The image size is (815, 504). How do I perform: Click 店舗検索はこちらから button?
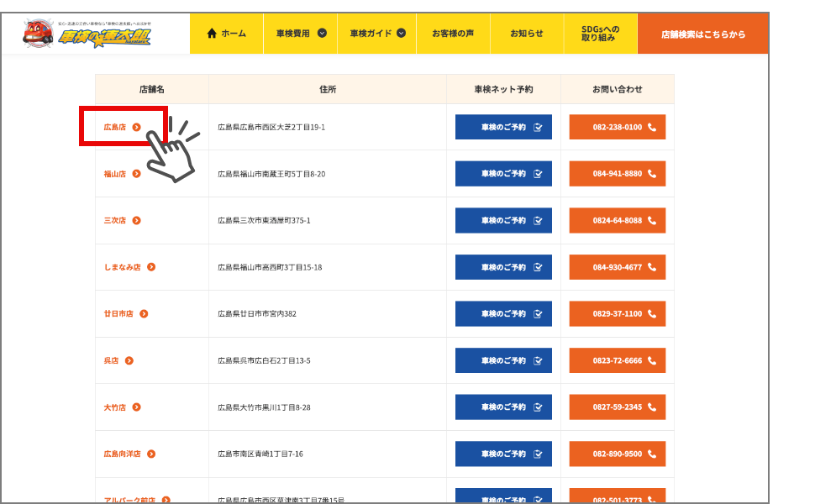coord(702,34)
